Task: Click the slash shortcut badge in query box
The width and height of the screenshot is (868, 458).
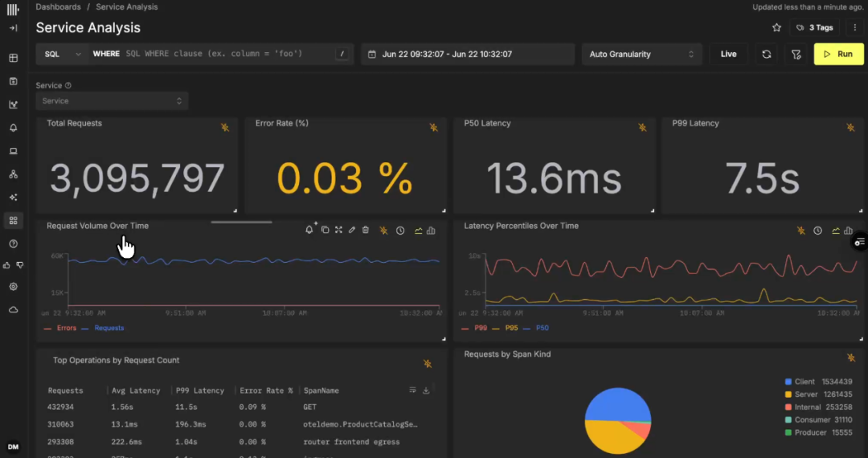Action: [x=342, y=54]
